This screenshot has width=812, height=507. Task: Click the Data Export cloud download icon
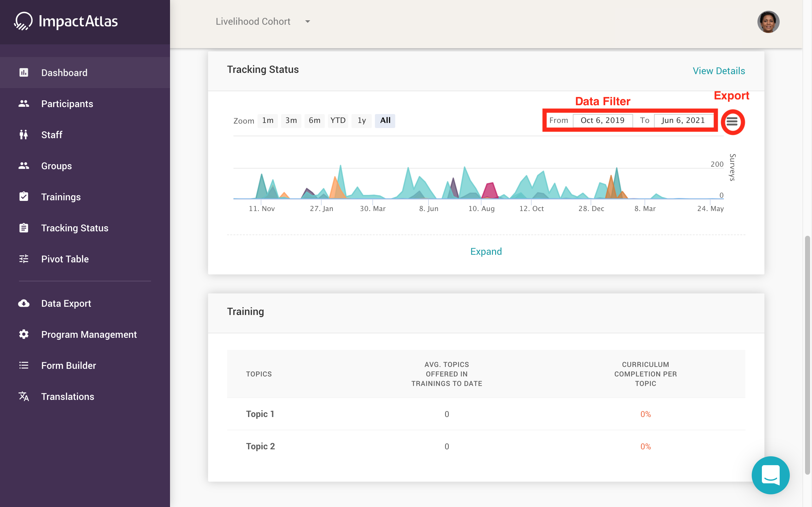point(23,303)
